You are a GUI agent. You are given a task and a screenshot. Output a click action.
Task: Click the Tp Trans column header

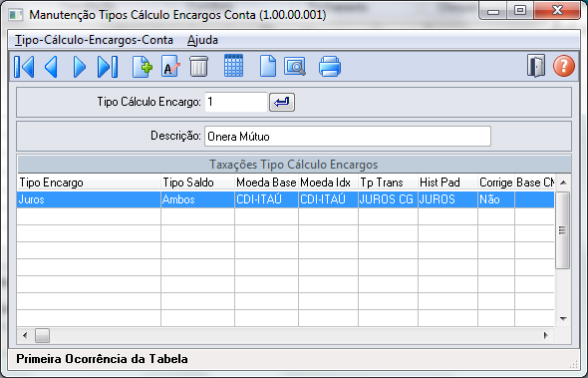(388, 183)
